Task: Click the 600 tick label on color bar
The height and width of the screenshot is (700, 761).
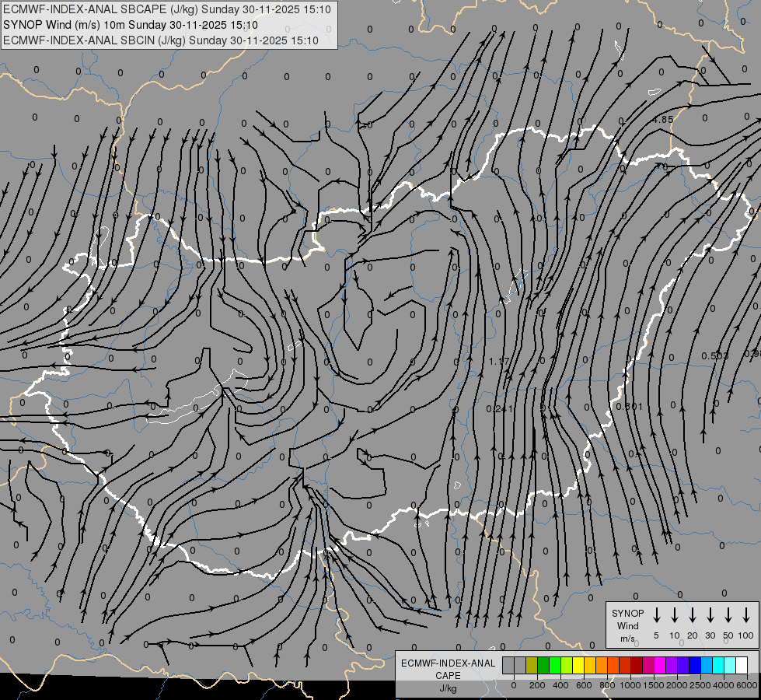Action: coord(584,685)
